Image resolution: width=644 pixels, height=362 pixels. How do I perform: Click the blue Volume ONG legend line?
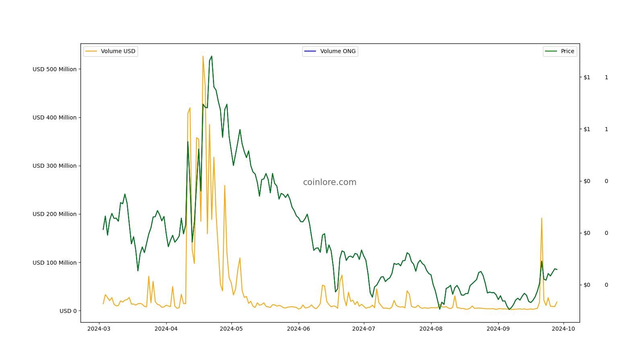point(310,51)
